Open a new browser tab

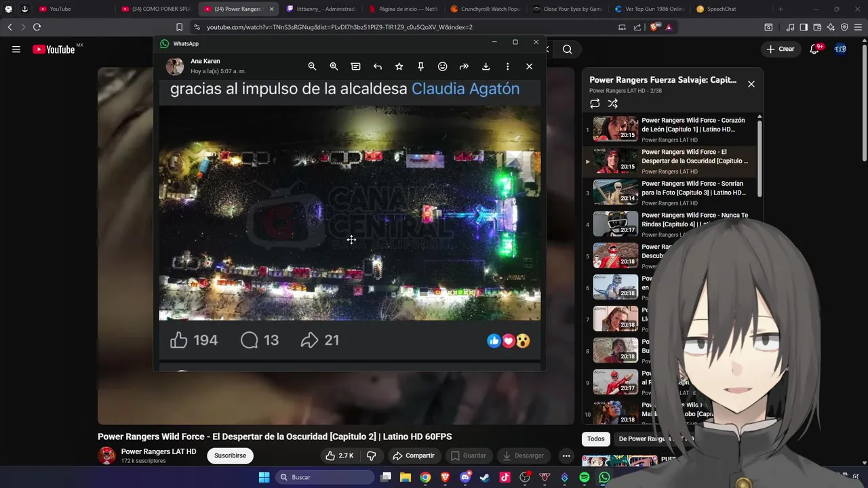[781, 9]
